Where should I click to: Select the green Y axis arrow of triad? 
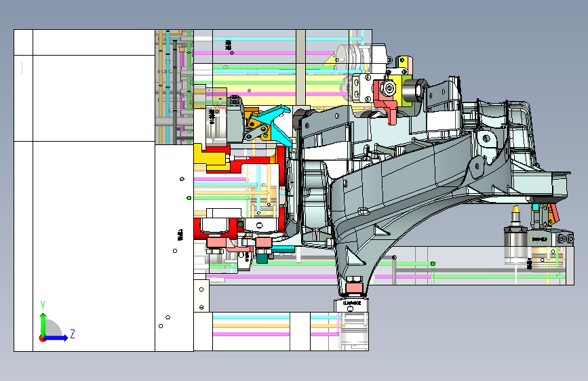pos(43,324)
